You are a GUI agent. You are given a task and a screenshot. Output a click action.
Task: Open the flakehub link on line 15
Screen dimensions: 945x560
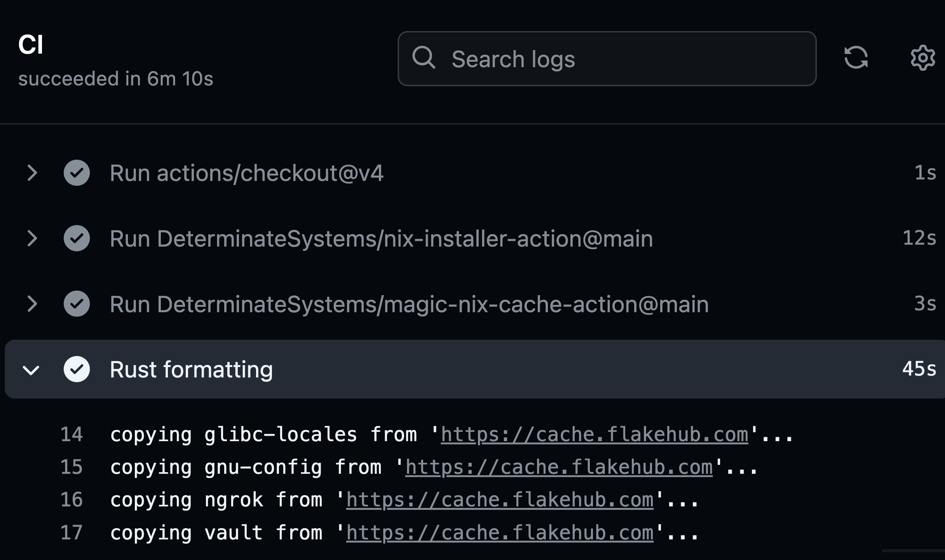tap(559, 467)
